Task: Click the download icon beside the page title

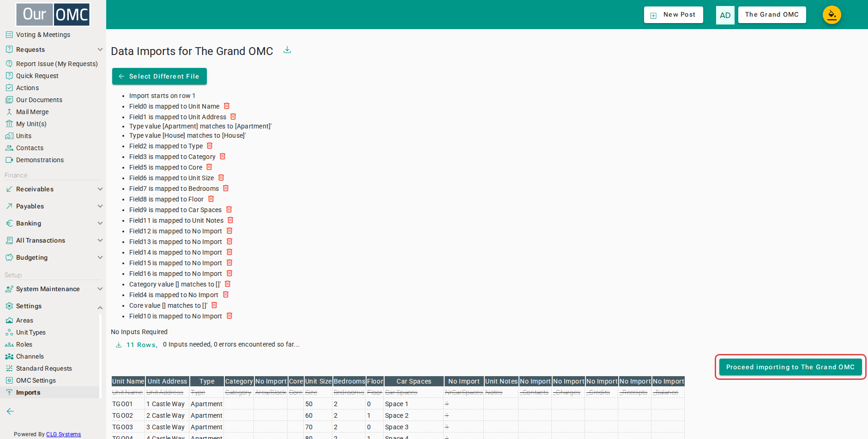Action: [287, 50]
